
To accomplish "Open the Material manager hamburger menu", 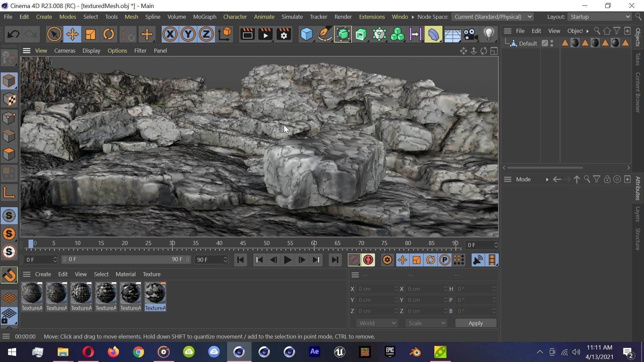I will coord(26,275).
